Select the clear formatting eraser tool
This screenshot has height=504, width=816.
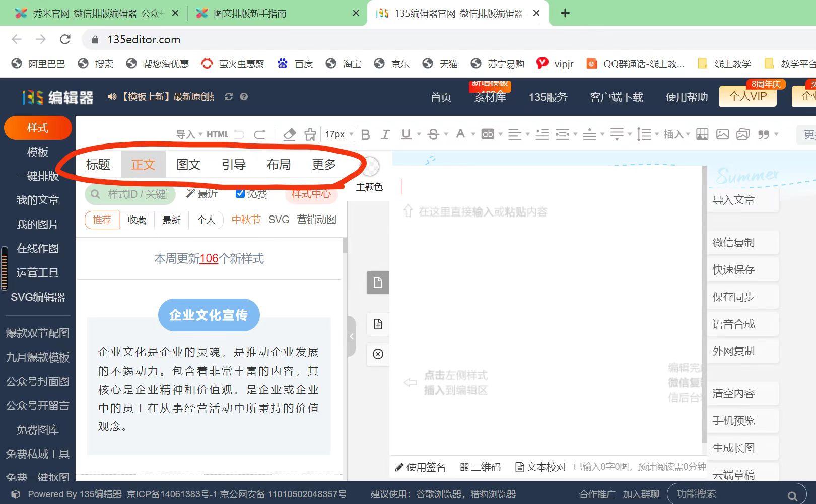click(290, 134)
